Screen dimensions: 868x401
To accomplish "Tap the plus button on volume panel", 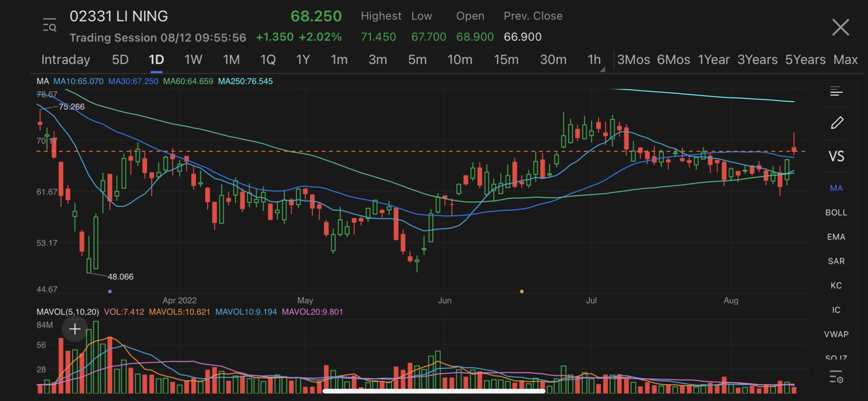I will tap(75, 329).
